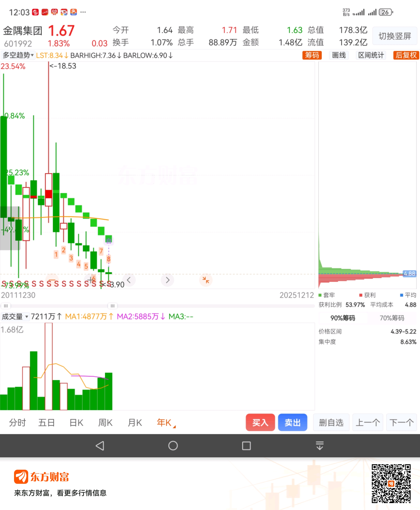
Task: Click the right handle of date range slider
Action: click(112, 306)
